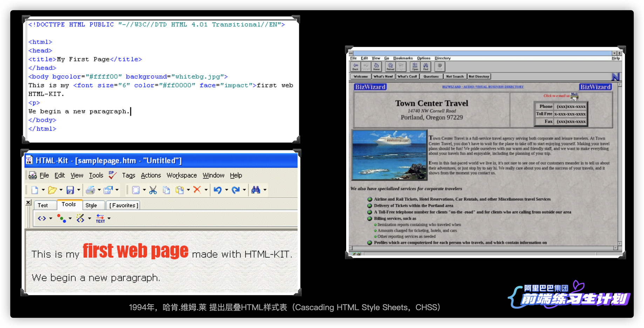644x328 pixels.
Task: Click the angle-brackets tag icon on Tools tab
Action: click(x=42, y=219)
